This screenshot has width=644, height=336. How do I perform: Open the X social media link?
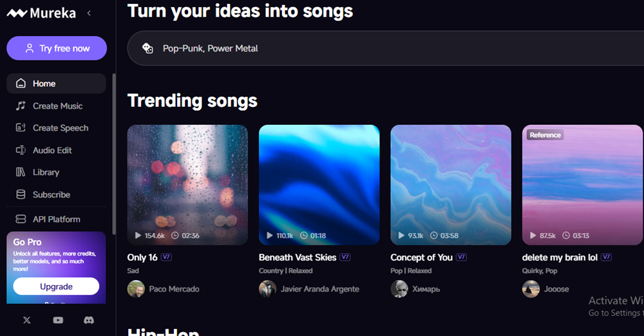pyautogui.click(x=26, y=320)
